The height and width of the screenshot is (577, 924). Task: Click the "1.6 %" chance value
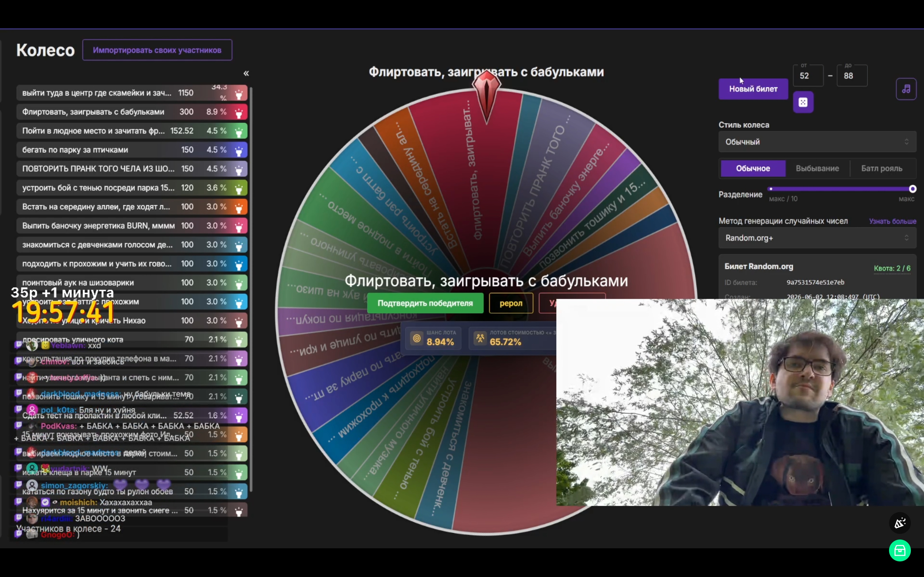click(x=217, y=415)
